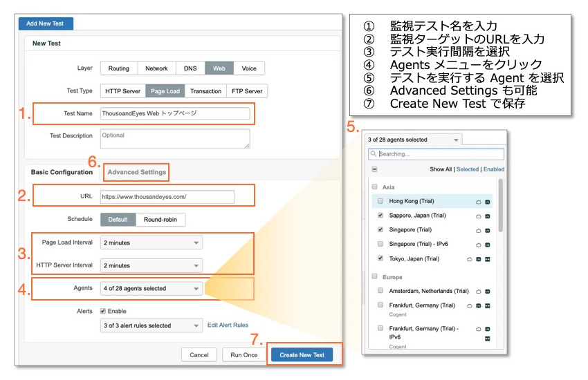588x380 pixels.
Task: Click the rightmost badge icon in Tokyo, Japan row
Action: coord(487,259)
